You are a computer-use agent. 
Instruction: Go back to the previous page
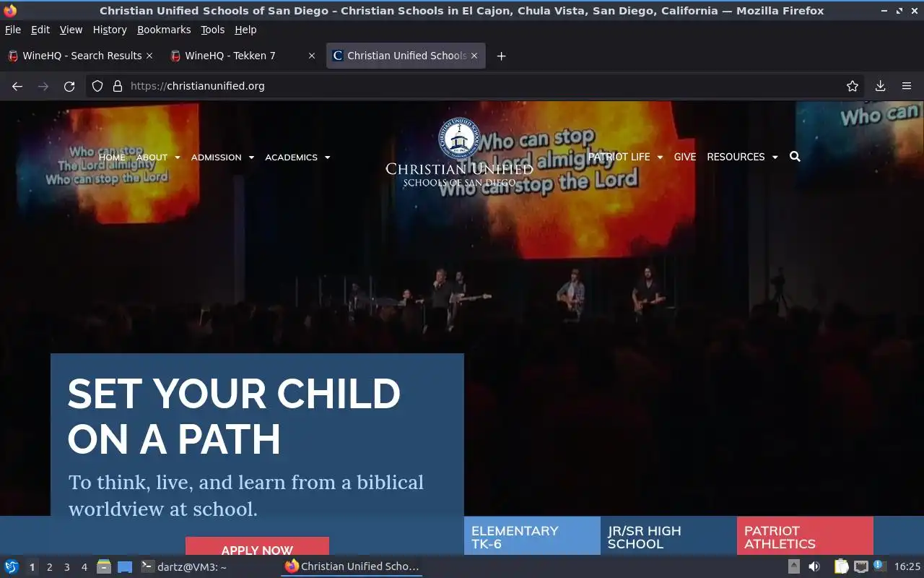click(17, 86)
